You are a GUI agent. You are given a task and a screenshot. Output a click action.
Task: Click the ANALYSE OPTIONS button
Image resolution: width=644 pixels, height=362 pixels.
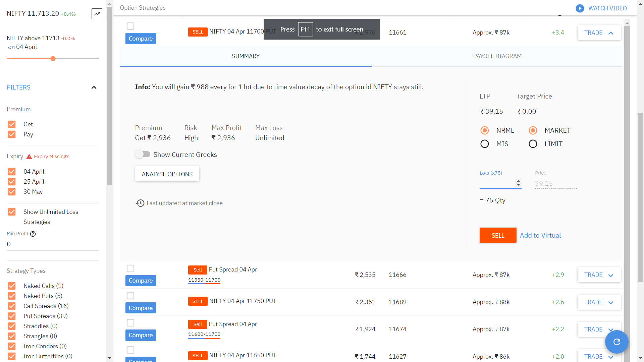point(167,174)
